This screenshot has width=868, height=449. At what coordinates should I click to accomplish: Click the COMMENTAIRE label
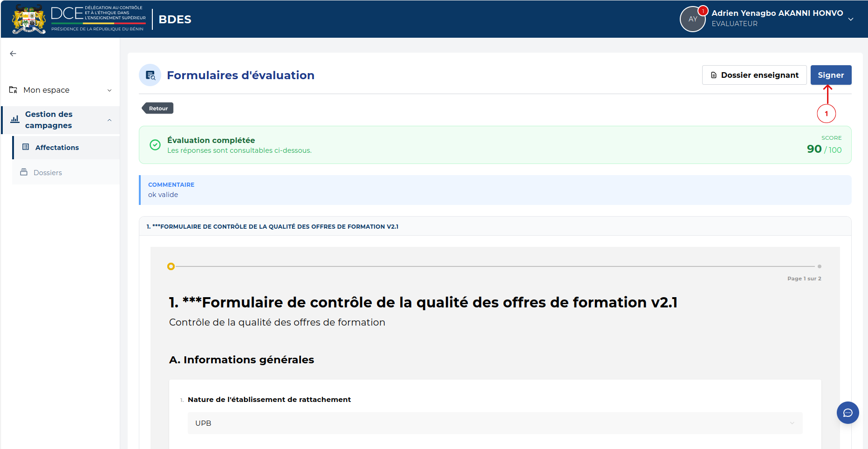point(171,185)
